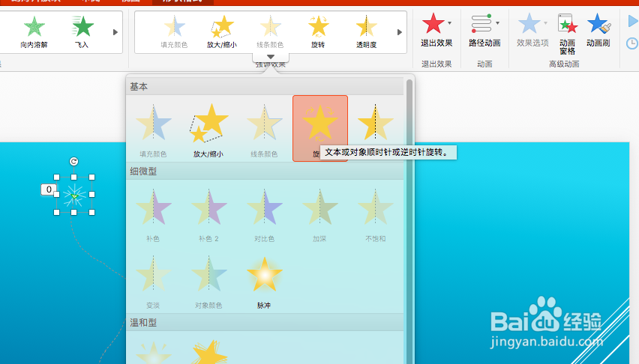Apply the 对象颜色 subtle effect
The image size is (639, 364).
click(x=208, y=282)
